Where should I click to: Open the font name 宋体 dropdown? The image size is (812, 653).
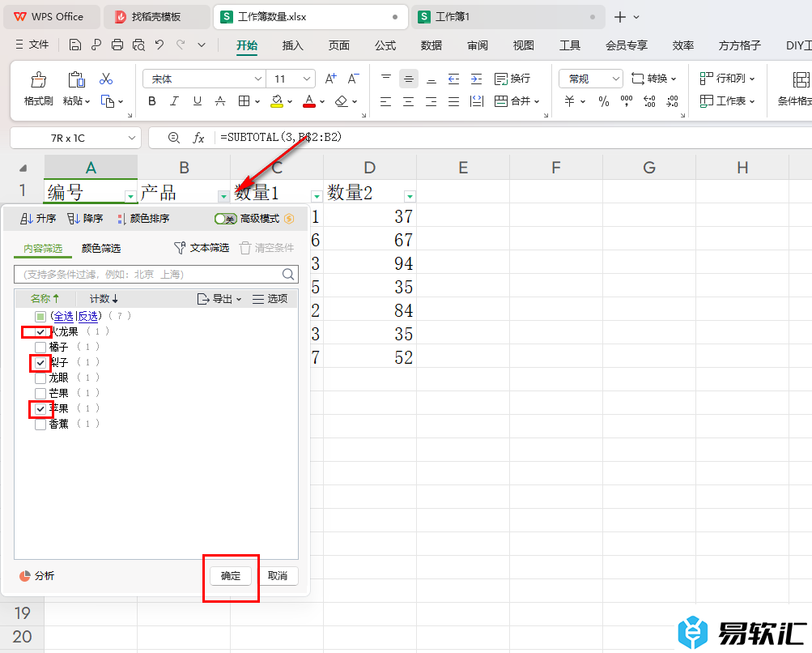[x=258, y=79]
